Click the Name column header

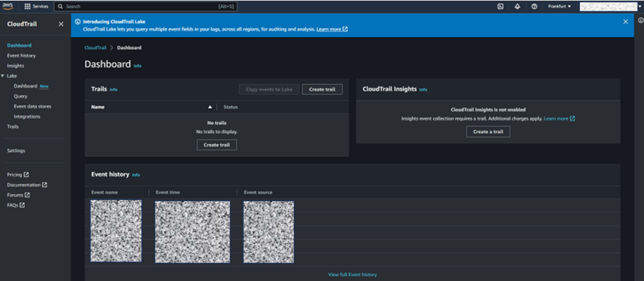tap(97, 107)
